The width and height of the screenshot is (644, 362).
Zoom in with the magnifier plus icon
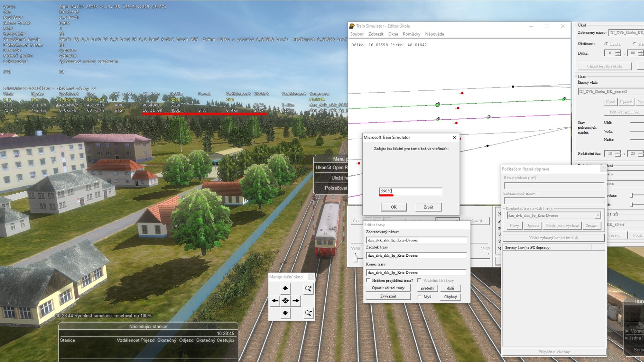click(308, 289)
